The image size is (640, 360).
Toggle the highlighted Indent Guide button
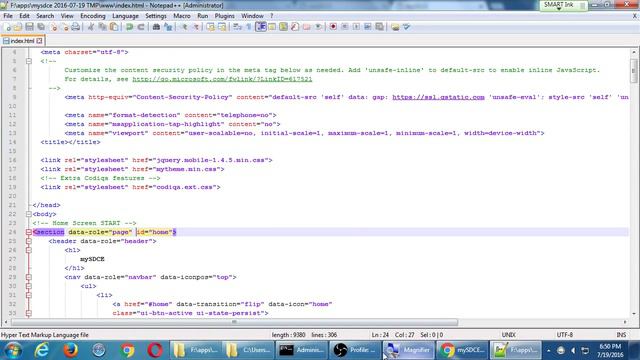pyautogui.click(x=260, y=27)
